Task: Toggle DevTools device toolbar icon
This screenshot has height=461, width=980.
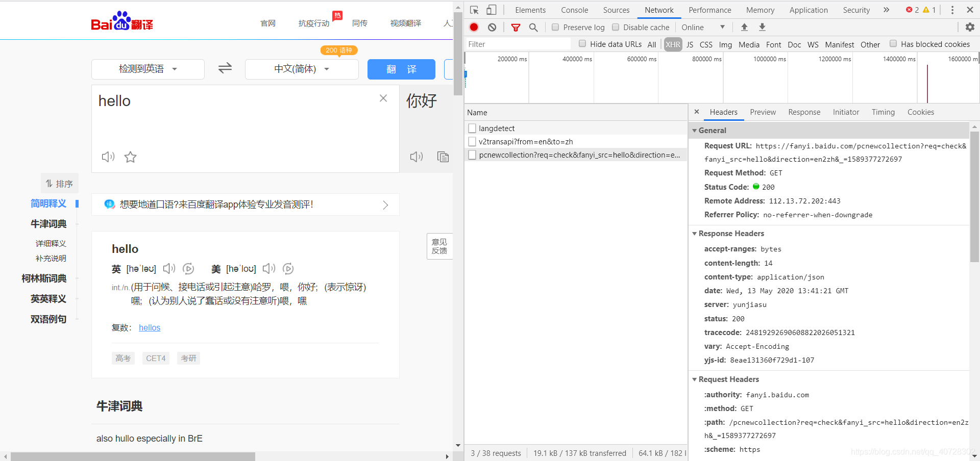Action: click(491, 10)
